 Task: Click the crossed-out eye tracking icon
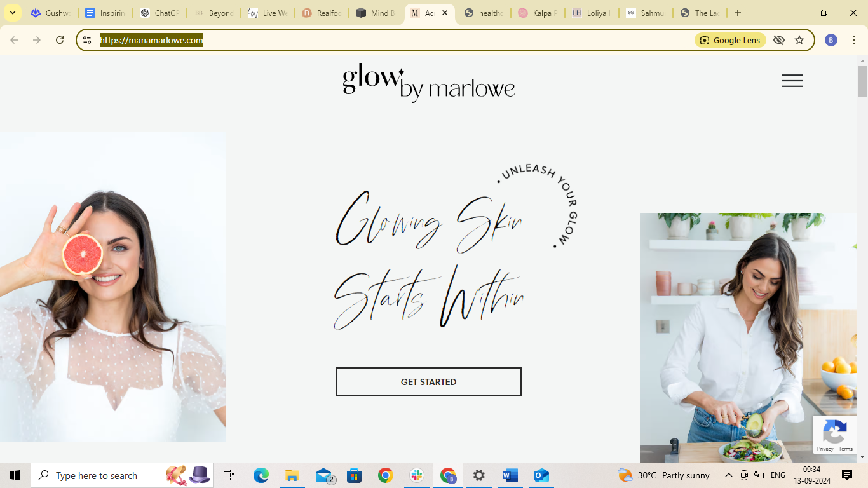(x=779, y=40)
